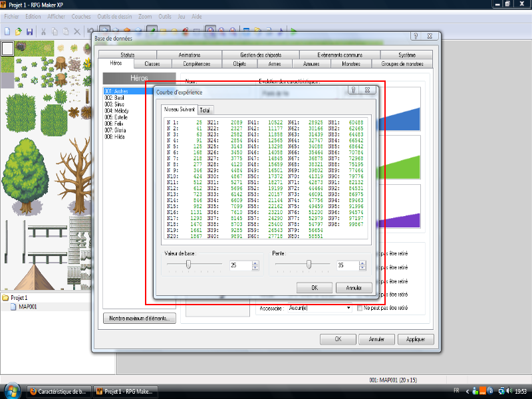Click the New Project toolbar icon
Viewport: 532px width, 399px height.
click(7, 31)
